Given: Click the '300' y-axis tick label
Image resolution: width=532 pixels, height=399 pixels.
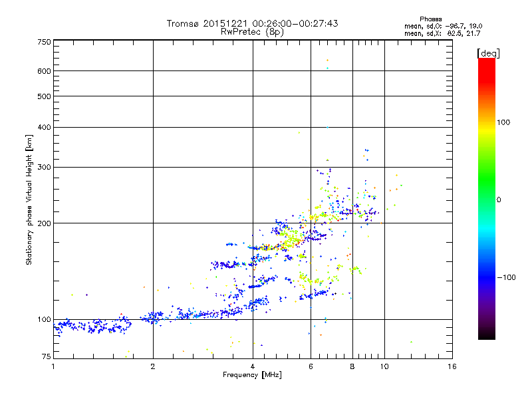Looking at the screenshot, I should tap(44, 168).
